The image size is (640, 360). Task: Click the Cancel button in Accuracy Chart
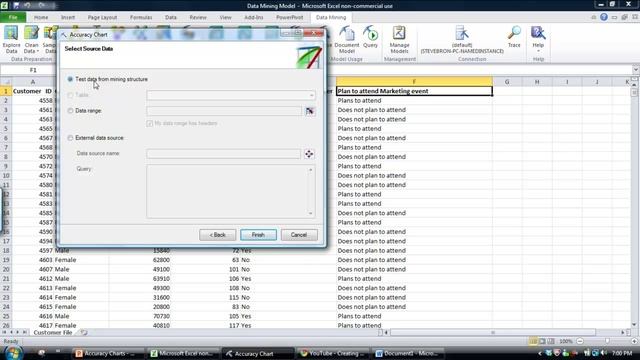[x=299, y=235]
